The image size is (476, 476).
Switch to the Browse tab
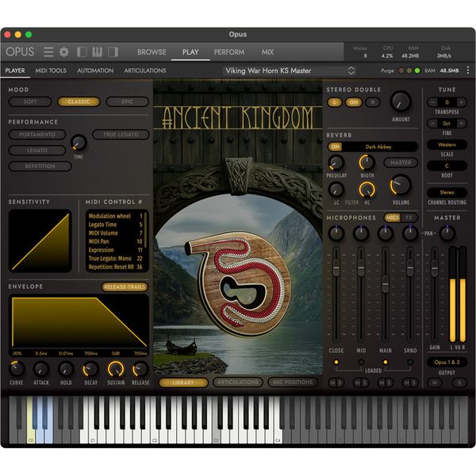tap(152, 52)
